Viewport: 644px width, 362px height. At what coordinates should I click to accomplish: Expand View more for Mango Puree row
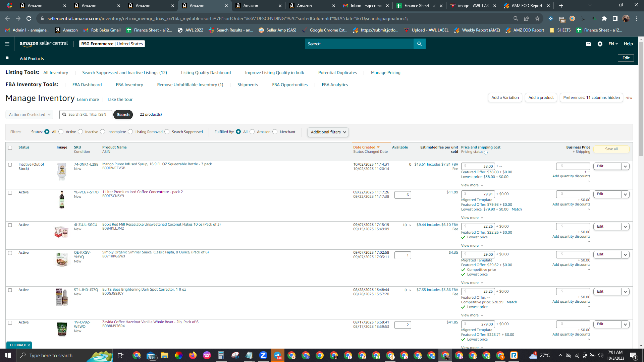pos(472,185)
